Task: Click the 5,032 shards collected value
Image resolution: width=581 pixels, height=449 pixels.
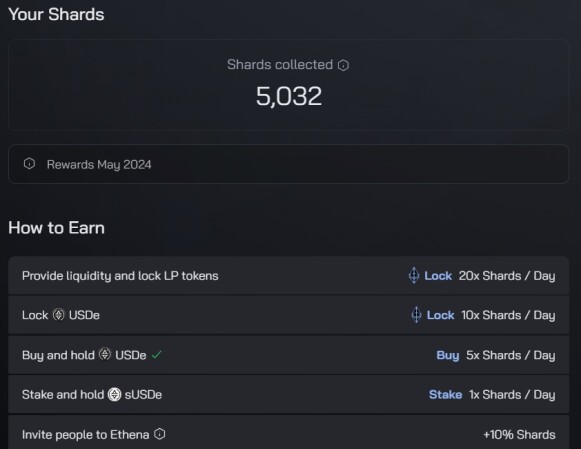Action: click(289, 96)
